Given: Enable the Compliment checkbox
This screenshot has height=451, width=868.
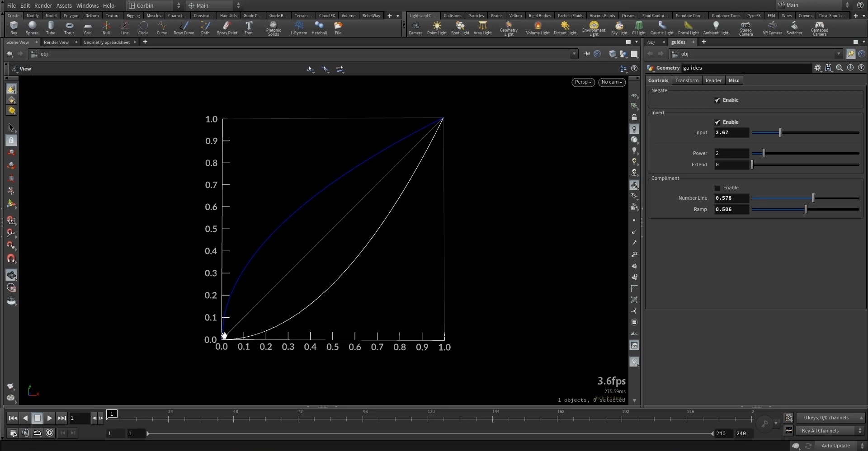Looking at the screenshot, I should point(717,188).
